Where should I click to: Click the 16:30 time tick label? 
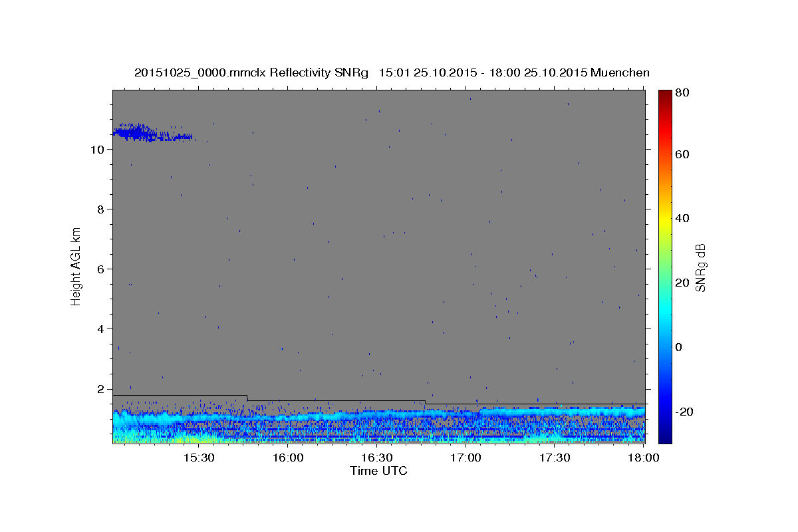tap(376, 458)
